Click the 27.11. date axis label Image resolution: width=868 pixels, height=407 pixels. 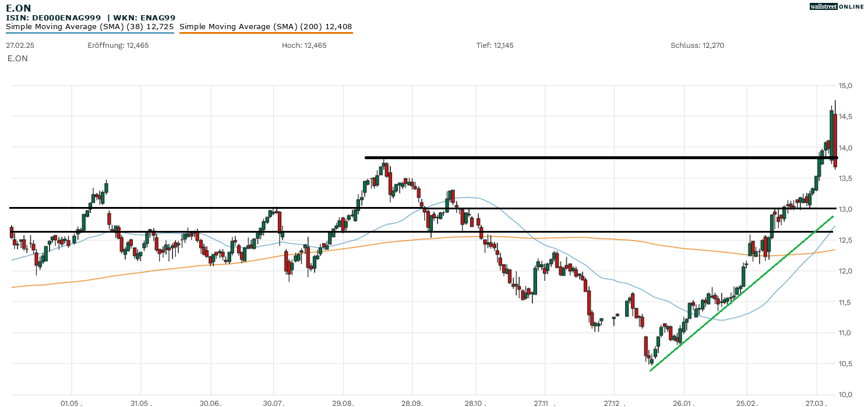[545, 402]
